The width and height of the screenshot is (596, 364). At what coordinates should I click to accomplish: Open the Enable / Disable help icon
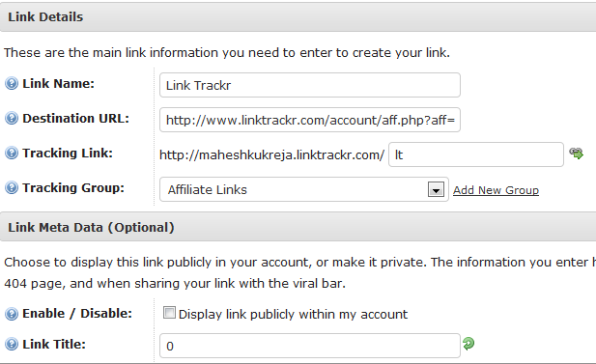coord(12,314)
